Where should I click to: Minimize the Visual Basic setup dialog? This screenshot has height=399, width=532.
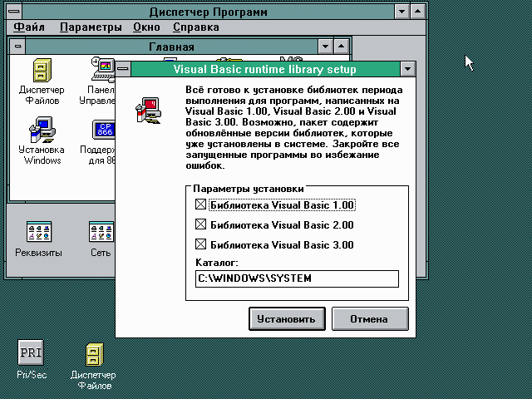(408, 69)
